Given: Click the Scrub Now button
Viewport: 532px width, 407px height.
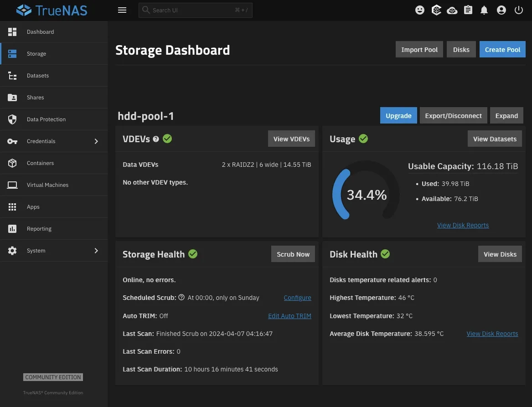Looking at the screenshot, I should [x=293, y=254].
